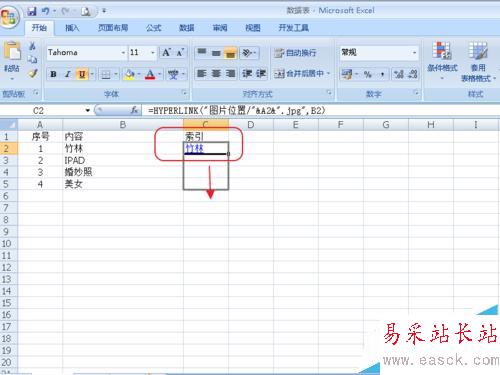Open Tahoma font name dropdown
Image resolution: width=500 pixels, height=375 pixels.
point(123,53)
